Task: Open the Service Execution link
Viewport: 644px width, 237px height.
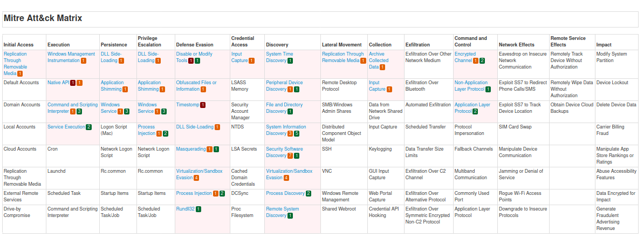Action: (x=66, y=127)
